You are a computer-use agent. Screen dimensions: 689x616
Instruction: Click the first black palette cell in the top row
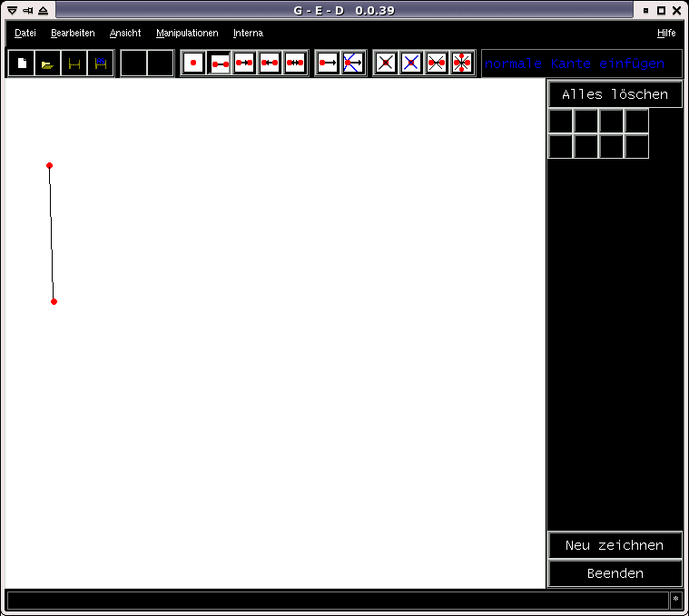tap(560, 122)
